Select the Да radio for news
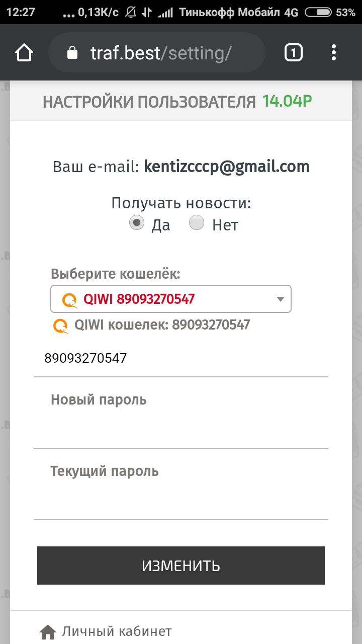The width and height of the screenshot is (362, 644). coord(137,222)
